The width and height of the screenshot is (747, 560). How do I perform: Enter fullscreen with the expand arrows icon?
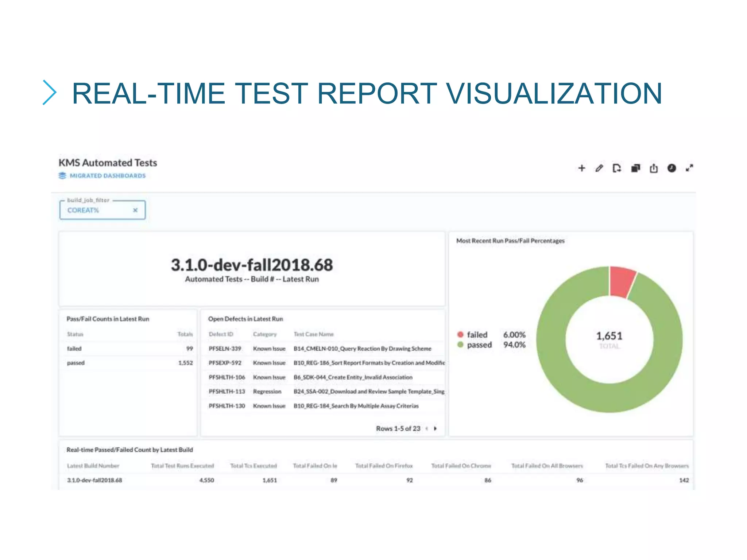(x=689, y=168)
